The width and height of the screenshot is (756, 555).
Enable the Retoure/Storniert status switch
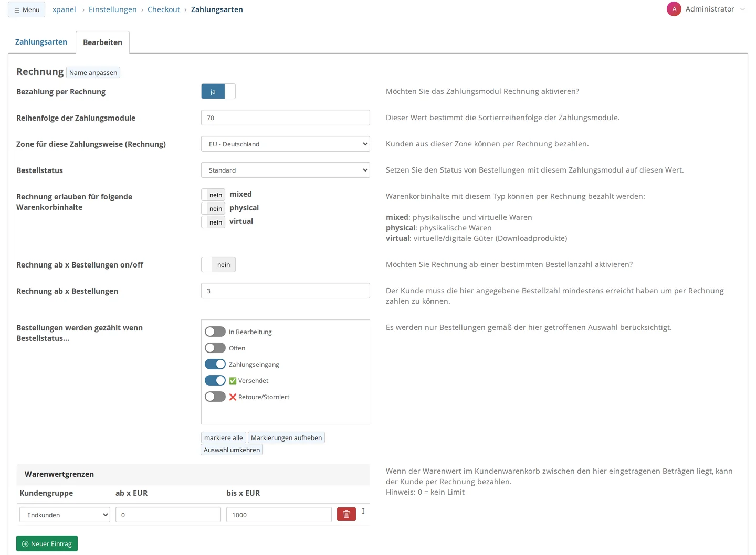point(215,397)
